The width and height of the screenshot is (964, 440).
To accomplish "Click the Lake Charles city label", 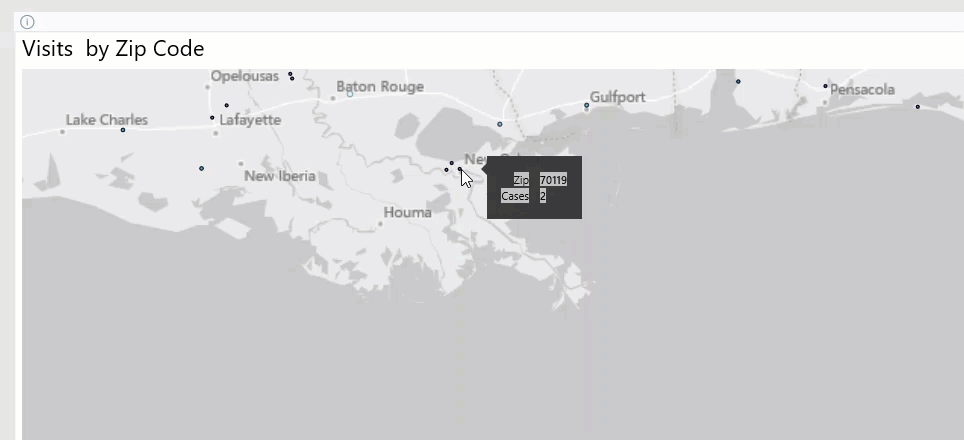I will 107,120.
